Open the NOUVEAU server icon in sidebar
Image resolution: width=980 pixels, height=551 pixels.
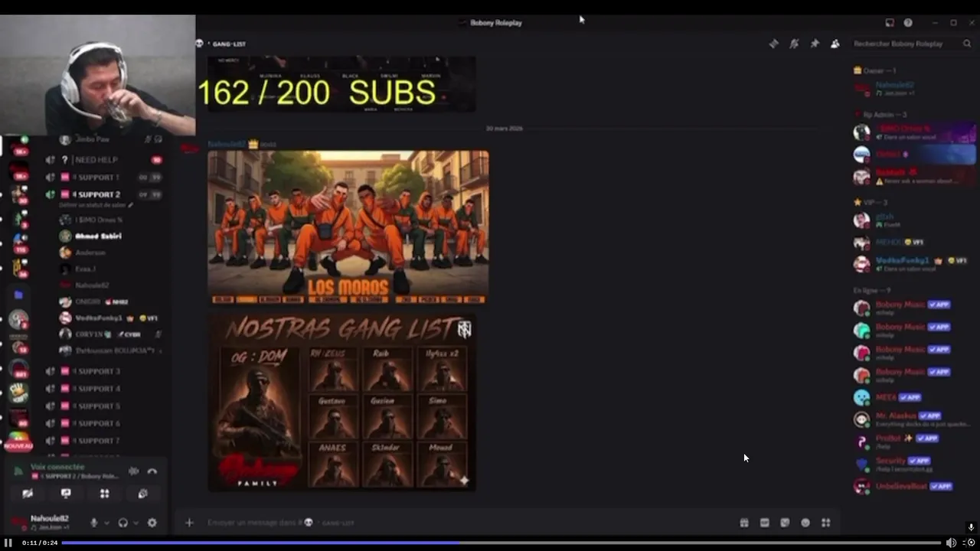18,442
